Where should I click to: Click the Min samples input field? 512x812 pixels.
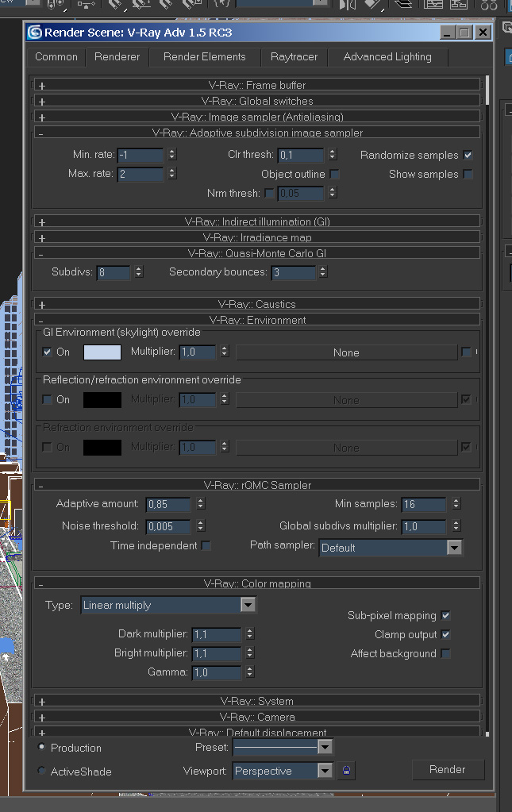(x=423, y=504)
